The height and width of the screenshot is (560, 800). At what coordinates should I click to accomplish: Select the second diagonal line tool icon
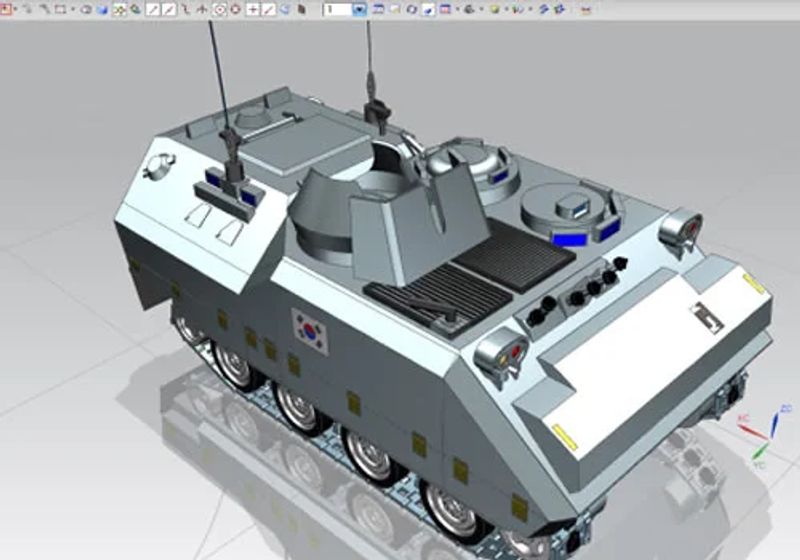click(x=169, y=9)
